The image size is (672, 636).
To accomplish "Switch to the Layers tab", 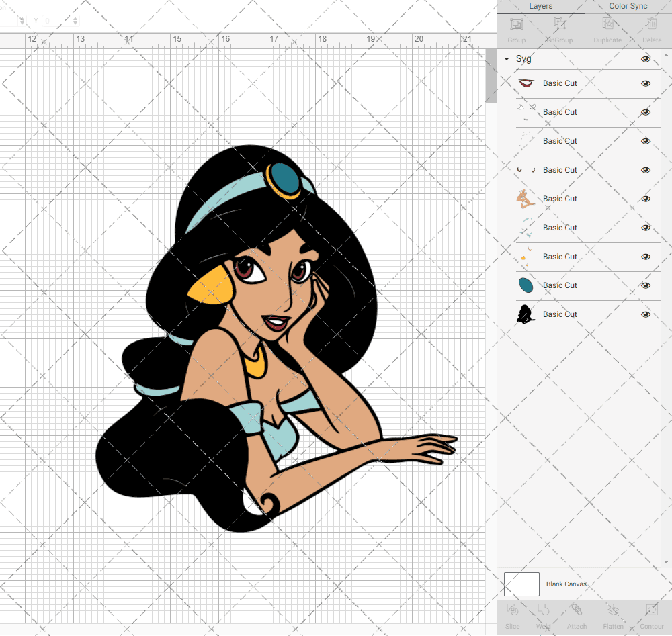I will click(x=540, y=6).
